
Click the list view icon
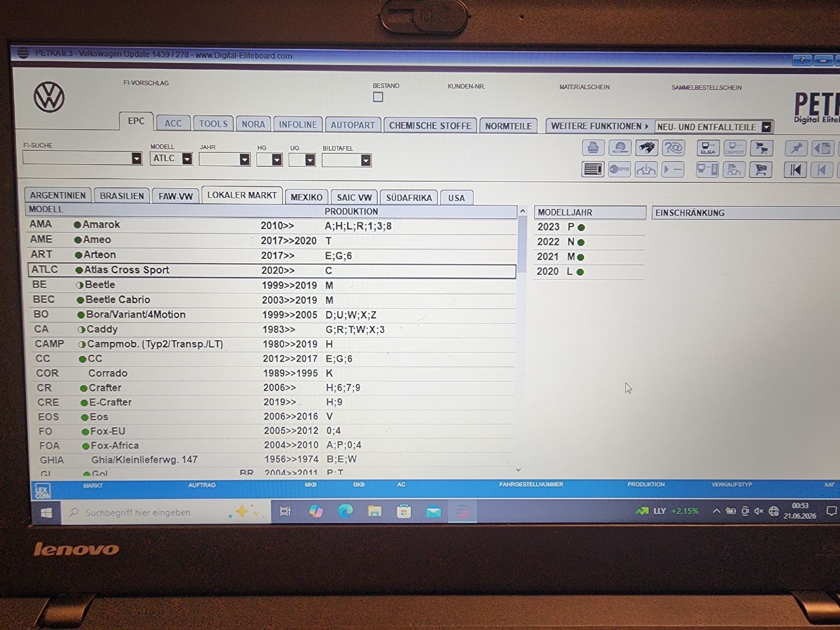[592, 169]
